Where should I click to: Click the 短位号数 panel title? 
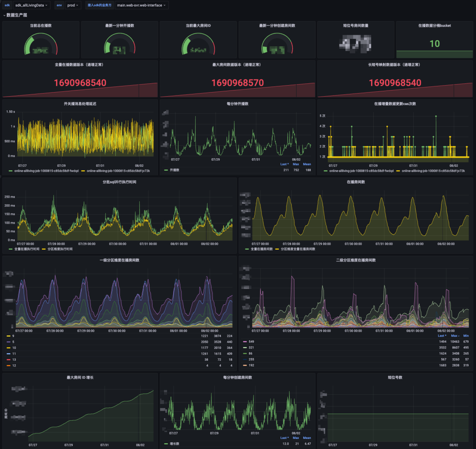[x=395, y=377]
